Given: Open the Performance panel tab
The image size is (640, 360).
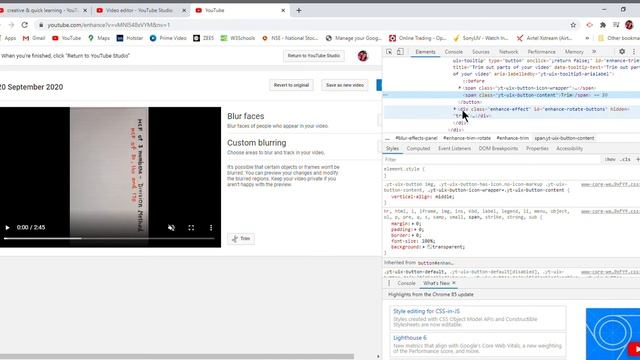Looking at the screenshot, I should 541,52.
